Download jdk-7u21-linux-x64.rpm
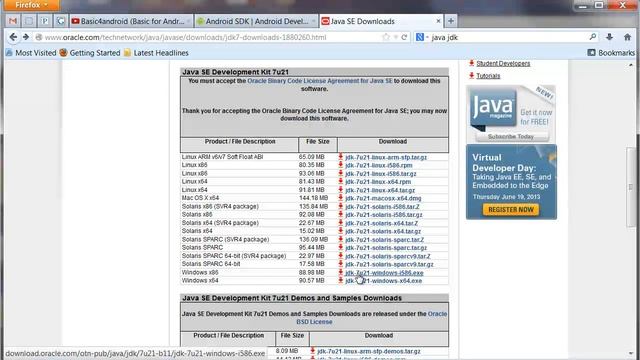 (378, 182)
